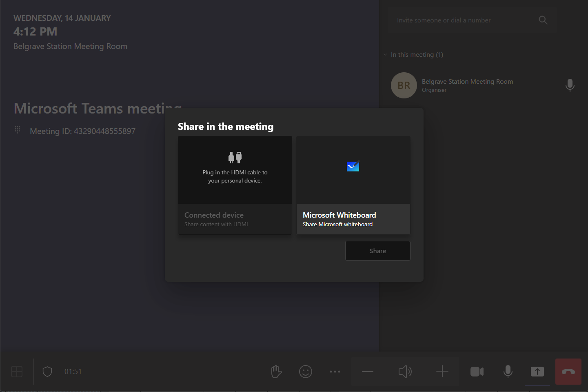Select the Microsoft Whiteboard tile
This screenshot has height=392, width=588.
353,185
